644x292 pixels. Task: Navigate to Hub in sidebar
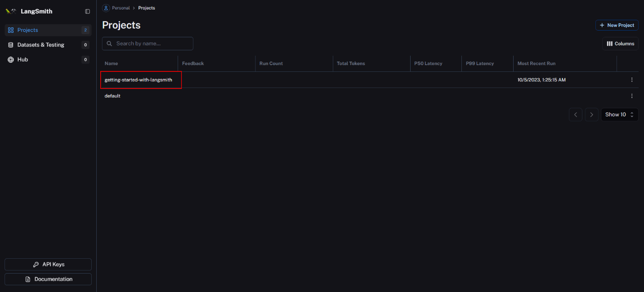pyautogui.click(x=22, y=59)
